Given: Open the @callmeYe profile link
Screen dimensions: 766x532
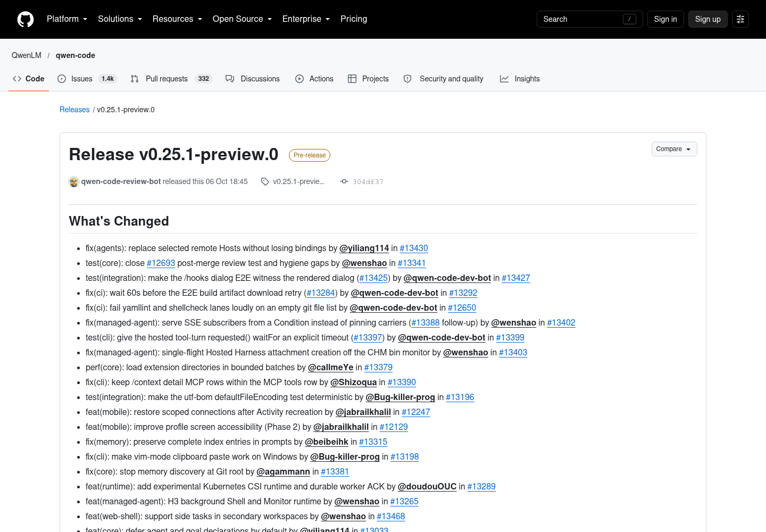Looking at the screenshot, I should (331, 368).
